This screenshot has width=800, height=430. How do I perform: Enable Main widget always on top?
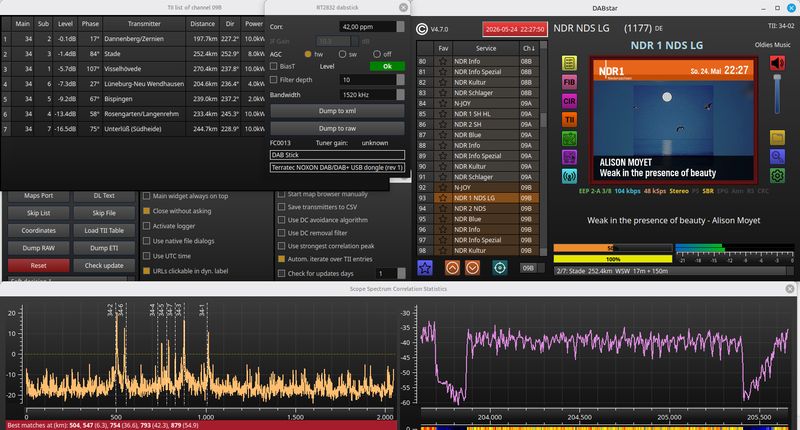click(x=146, y=196)
